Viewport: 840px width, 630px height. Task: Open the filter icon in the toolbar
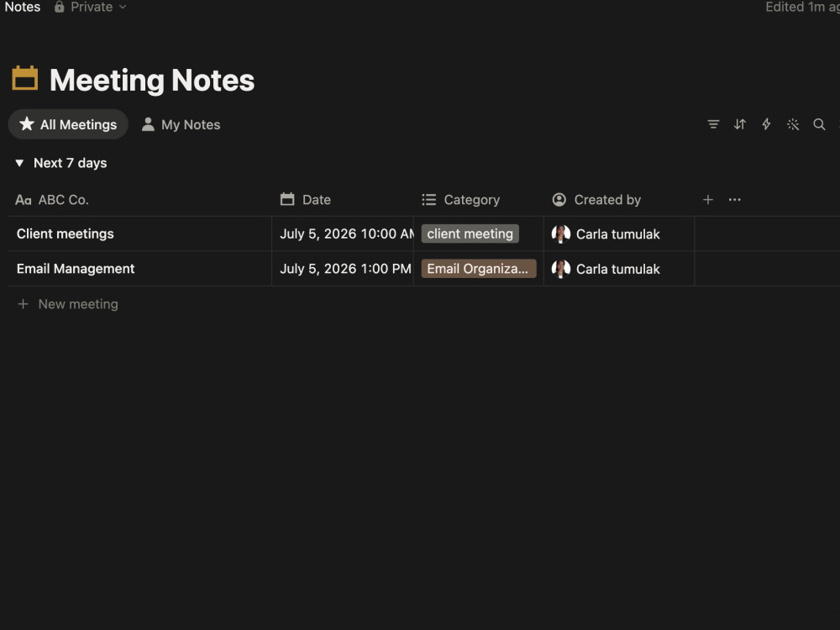point(713,124)
